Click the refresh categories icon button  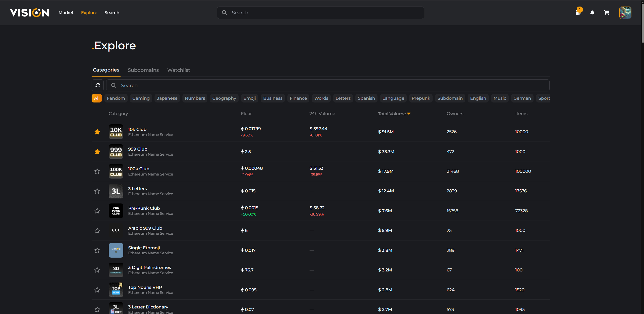point(98,85)
